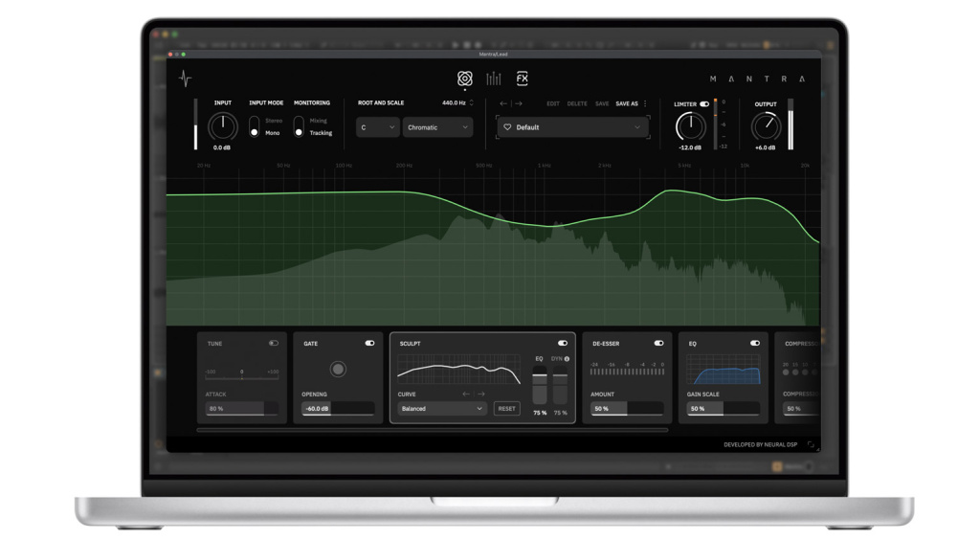This screenshot has width=980, height=541.
Task: Open the FX tab
Action: (x=522, y=79)
